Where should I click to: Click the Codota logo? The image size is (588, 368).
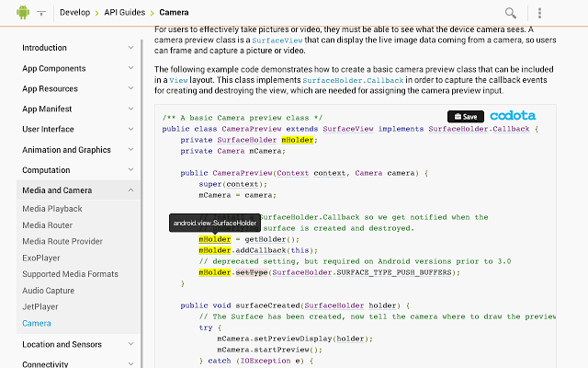[513, 116]
